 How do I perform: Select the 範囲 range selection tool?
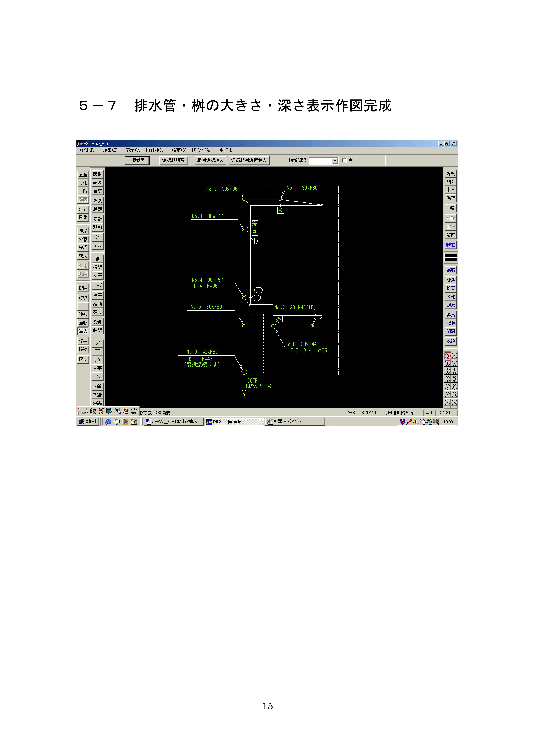coord(83,288)
